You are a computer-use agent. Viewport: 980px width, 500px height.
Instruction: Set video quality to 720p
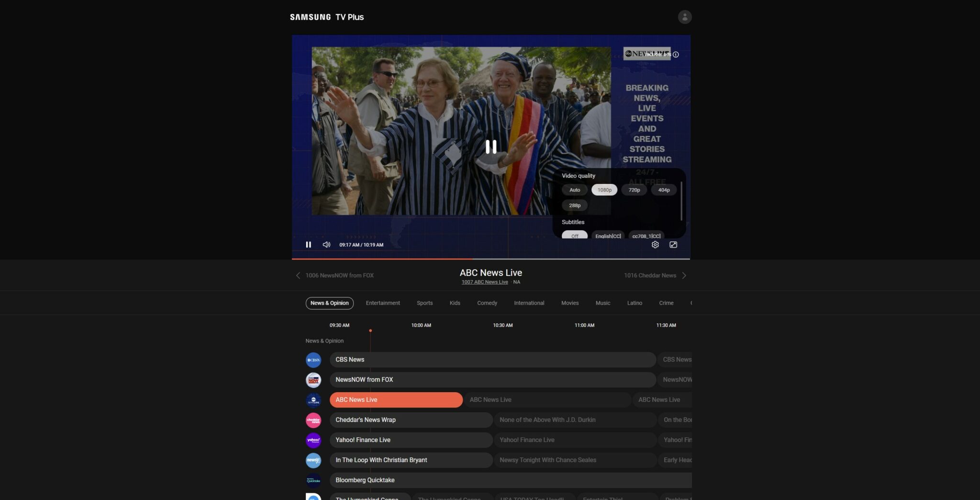pos(634,190)
